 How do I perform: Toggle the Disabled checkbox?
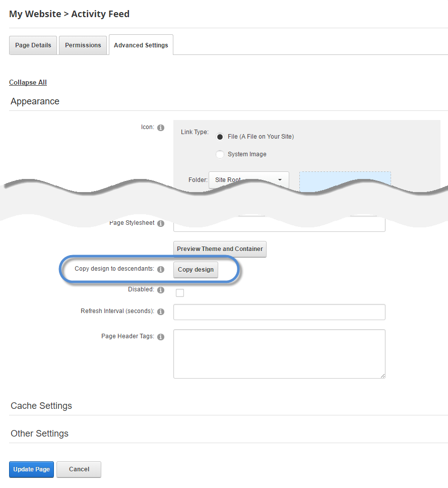[180, 293]
